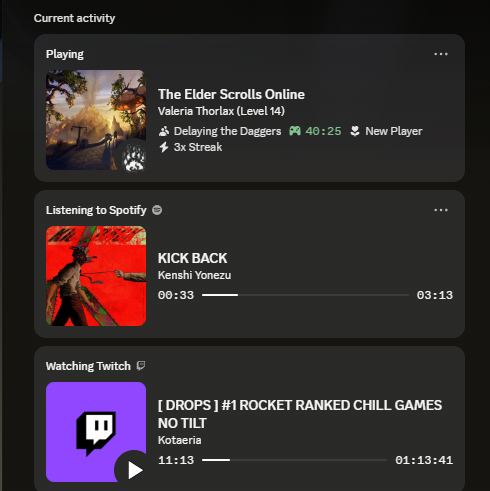This screenshot has width=490, height=491.
Task: Click the stream elapsed time 11:13
Action: pyautogui.click(x=176, y=460)
